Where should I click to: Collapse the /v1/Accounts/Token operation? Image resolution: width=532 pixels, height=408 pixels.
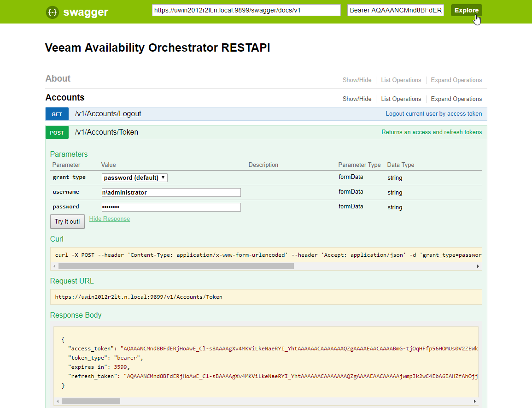(x=106, y=132)
